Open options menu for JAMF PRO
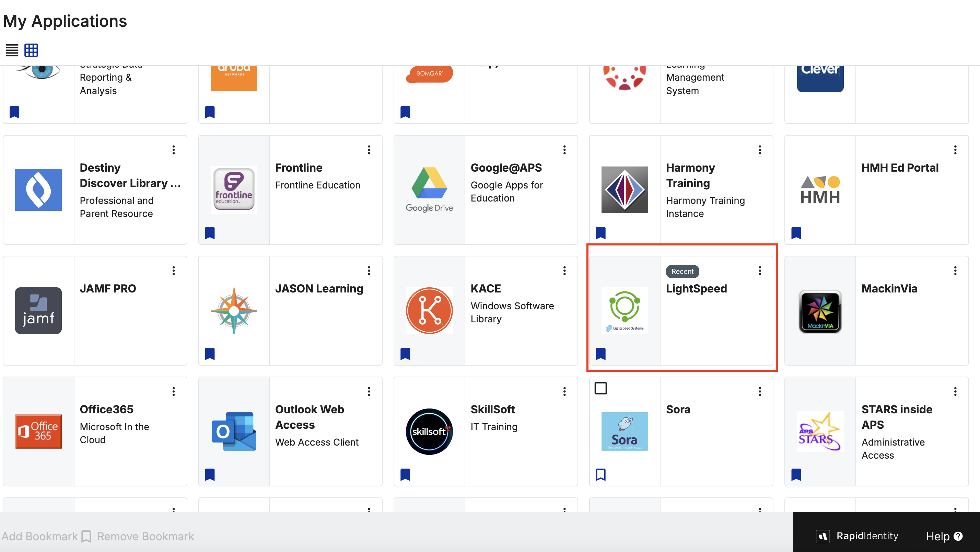Image resolution: width=980 pixels, height=552 pixels. [x=174, y=271]
